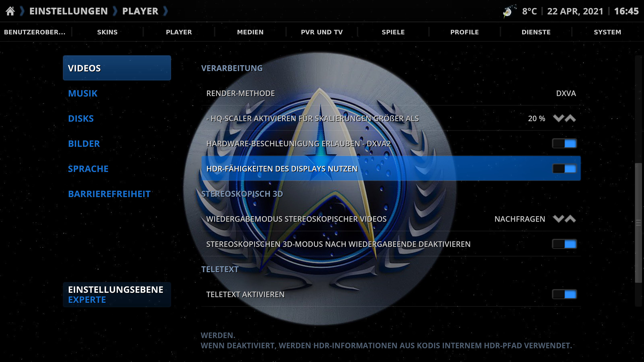Screen dimensions: 644x362
Task: Open the Benutzeroberfläche tab
Action: (35, 32)
